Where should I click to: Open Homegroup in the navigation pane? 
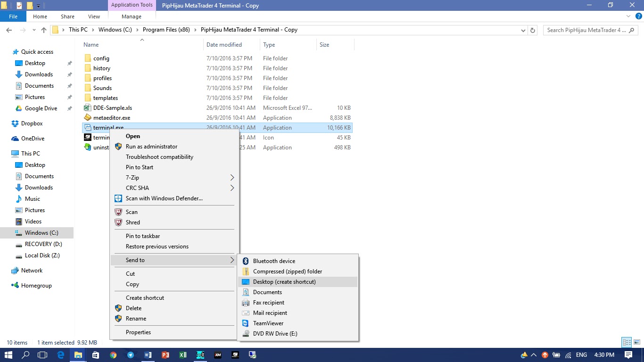[x=37, y=286]
